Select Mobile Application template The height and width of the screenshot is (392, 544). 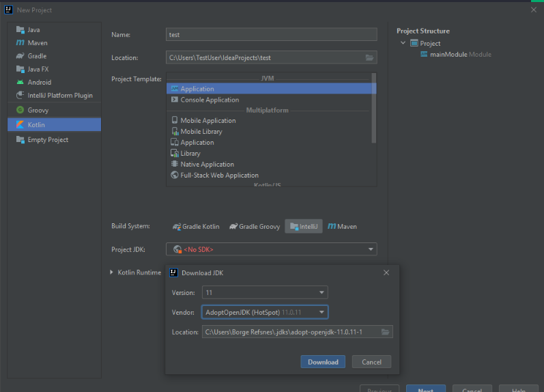(x=269, y=120)
